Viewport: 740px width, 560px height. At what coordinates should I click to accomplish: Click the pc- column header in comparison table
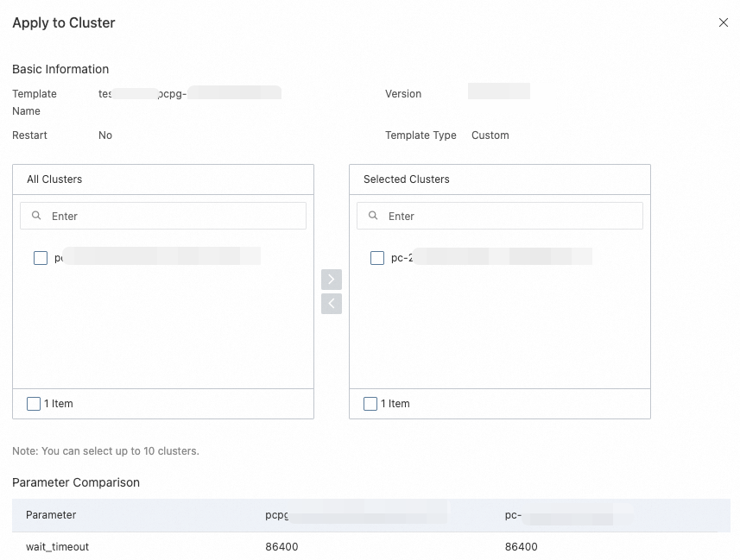point(515,515)
